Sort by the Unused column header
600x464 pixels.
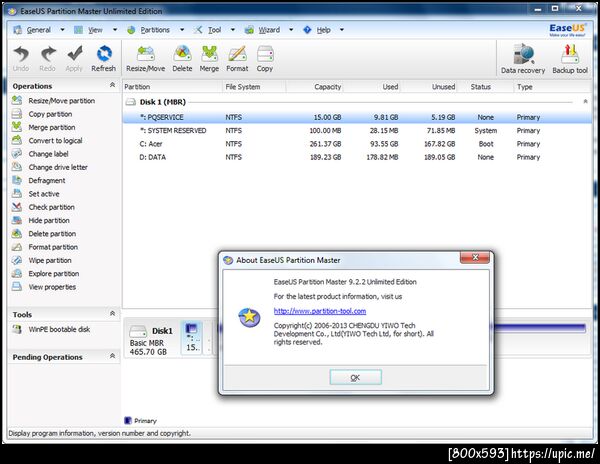point(429,87)
